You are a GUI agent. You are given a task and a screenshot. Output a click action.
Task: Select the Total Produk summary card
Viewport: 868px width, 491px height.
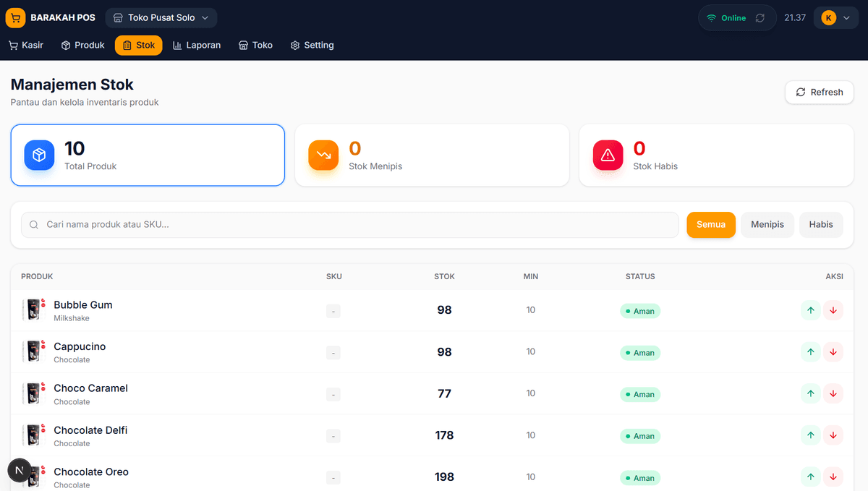148,155
